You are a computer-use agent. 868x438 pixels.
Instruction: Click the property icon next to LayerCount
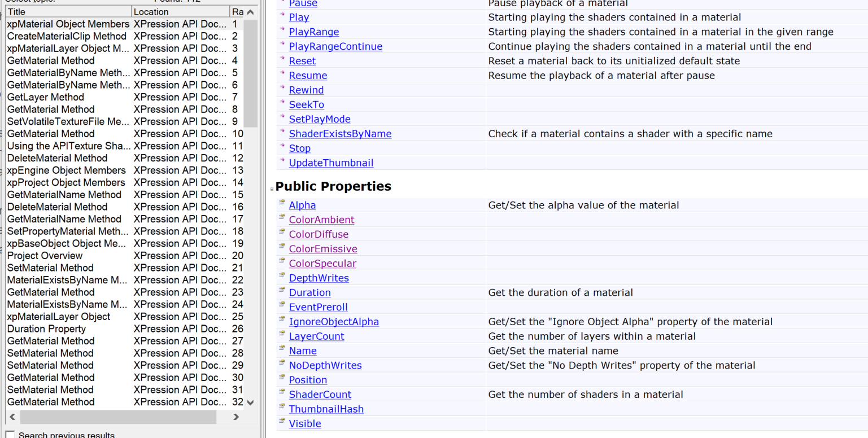click(x=282, y=333)
